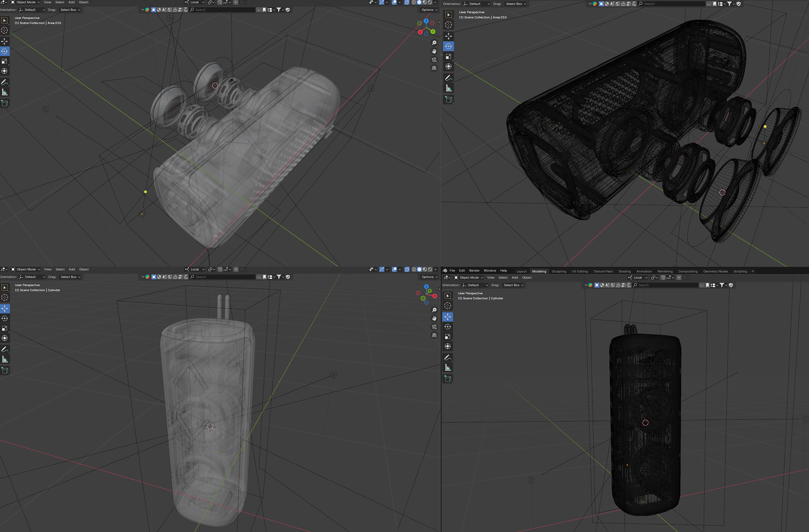Viewport: 809px width, 532px height.
Task: Open the Add menu in bottom-left viewport header
Action: pos(72,269)
